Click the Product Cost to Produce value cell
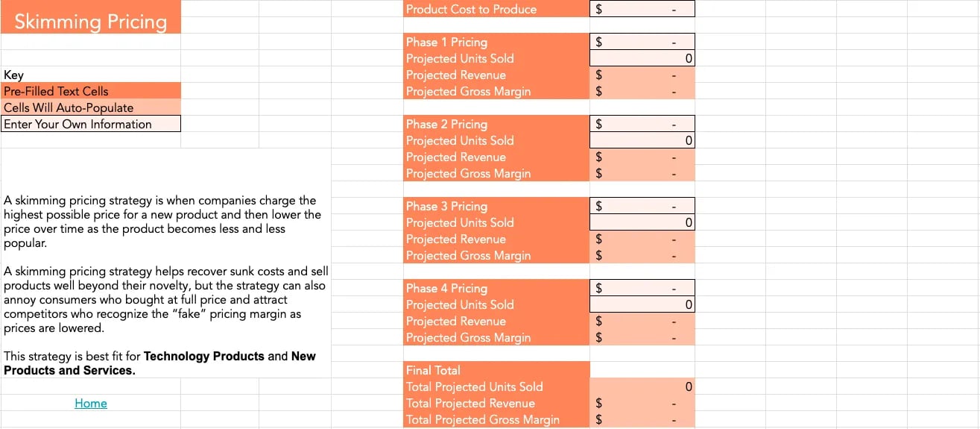This screenshot has height=429, width=980. [x=642, y=9]
